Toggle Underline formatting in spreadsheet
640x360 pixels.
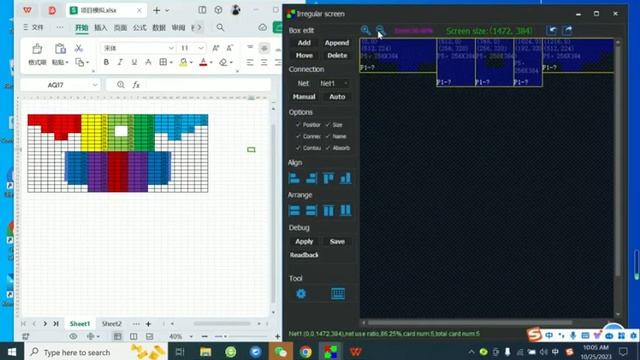coord(134,62)
